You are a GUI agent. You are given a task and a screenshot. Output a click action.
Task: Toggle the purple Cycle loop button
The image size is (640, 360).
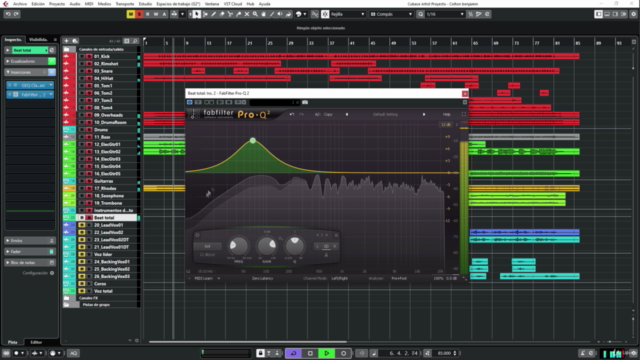coord(293,353)
